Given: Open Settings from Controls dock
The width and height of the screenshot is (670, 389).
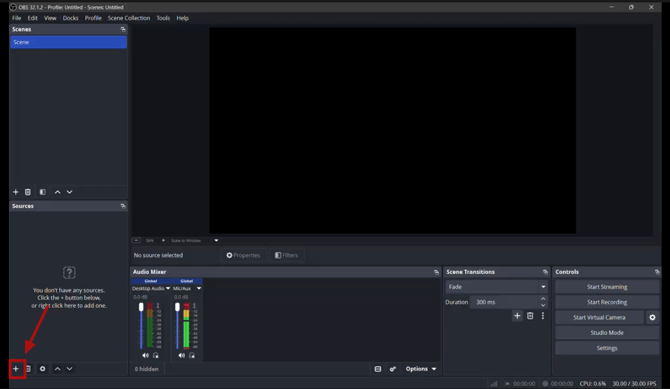Looking at the screenshot, I should pos(607,348).
